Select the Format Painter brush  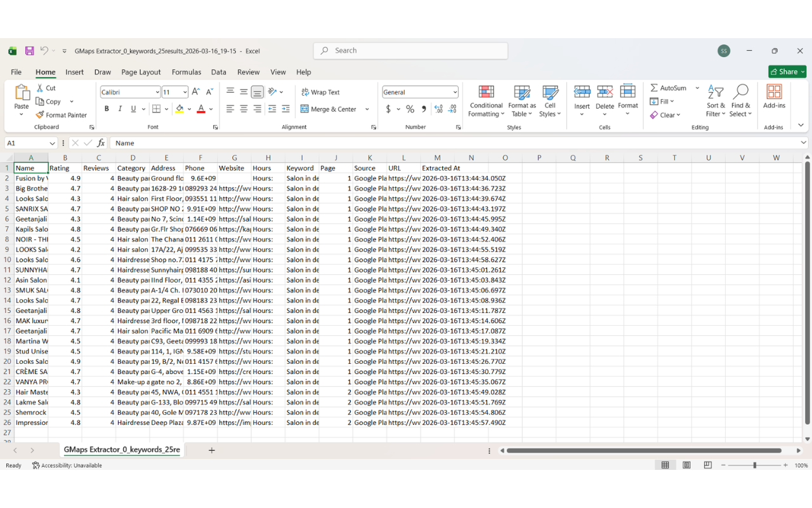pos(40,115)
